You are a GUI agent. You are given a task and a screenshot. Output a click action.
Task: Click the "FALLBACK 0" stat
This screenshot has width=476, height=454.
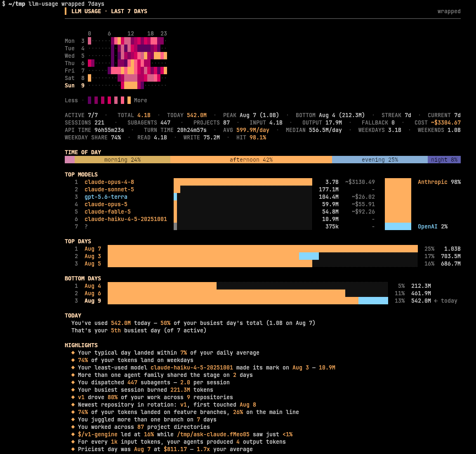[x=378, y=122]
